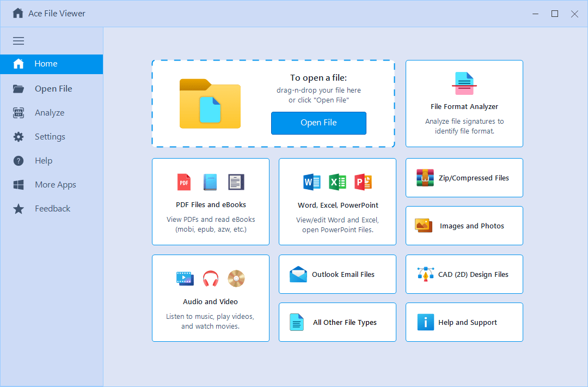588x387 pixels.
Task: Click the File Format Analyzer icon
Action: click(x=464, y=82)
